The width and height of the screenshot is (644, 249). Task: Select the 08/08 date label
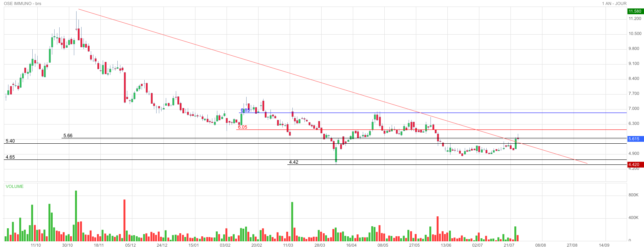point(541,245)
